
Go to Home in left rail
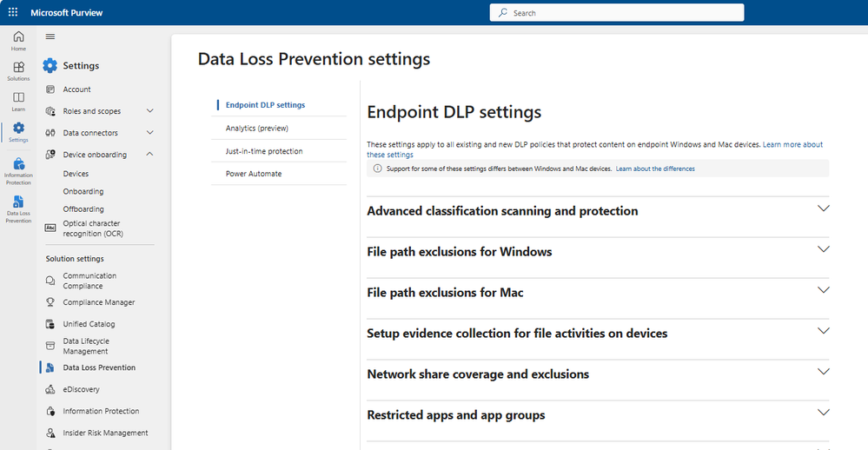point(18,41)
